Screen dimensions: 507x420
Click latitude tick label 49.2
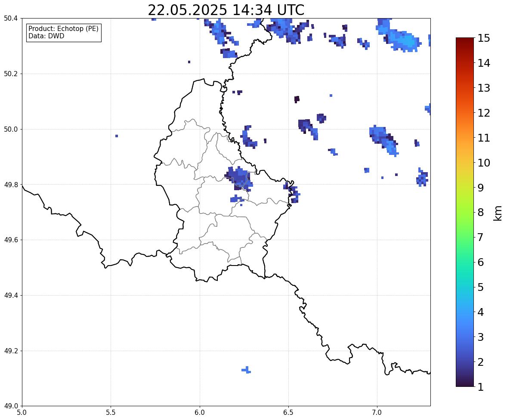tap(11, 351)
